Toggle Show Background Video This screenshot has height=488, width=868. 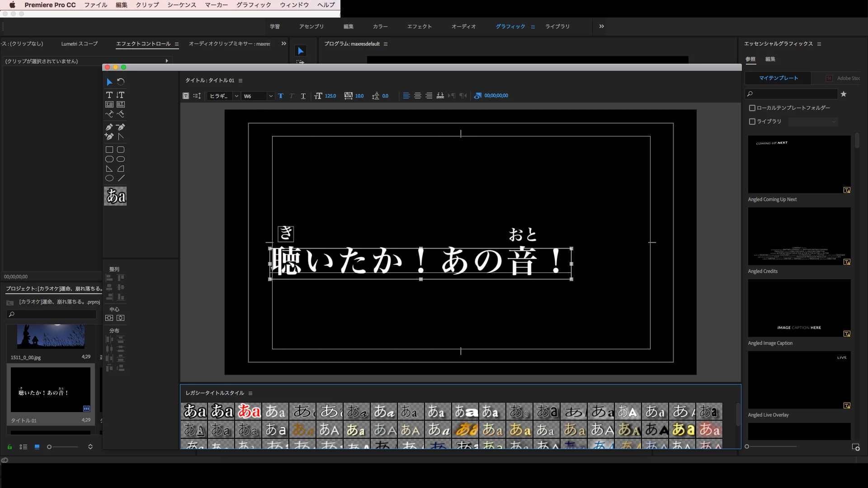(477, 96)
